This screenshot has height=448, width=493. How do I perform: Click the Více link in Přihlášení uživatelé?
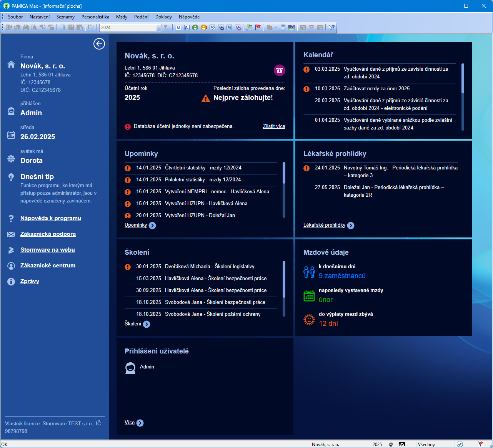point(130,423)
